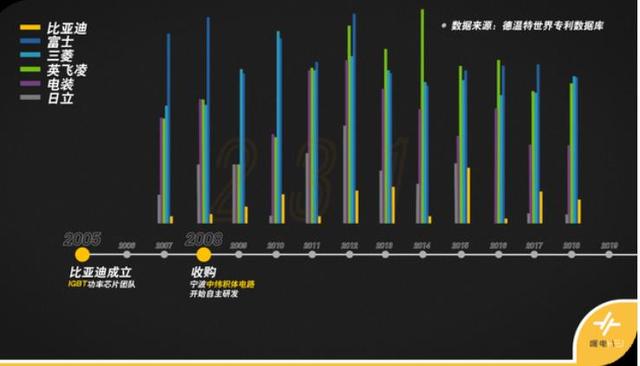Click the 开始自主研发 text line
Image resolution: width=640 pixels, height=366 pixels.
(x=214, y=294)
